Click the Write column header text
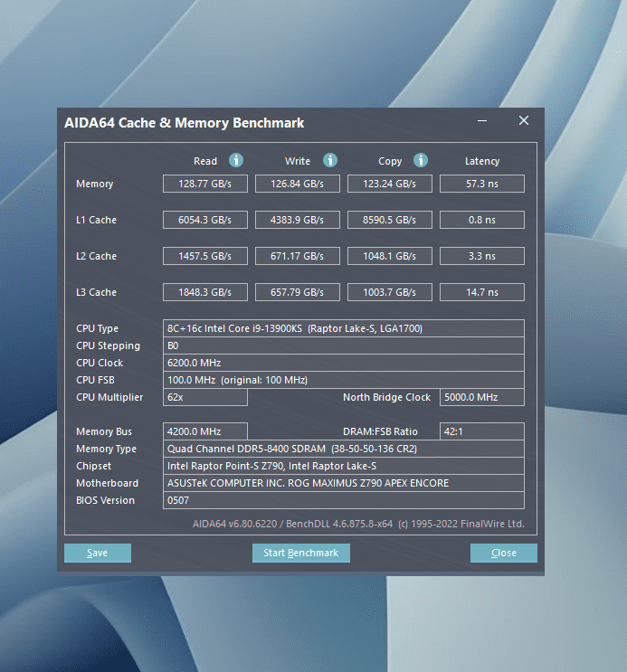Viewport: 627px width, 672px height. coord(297,161)
